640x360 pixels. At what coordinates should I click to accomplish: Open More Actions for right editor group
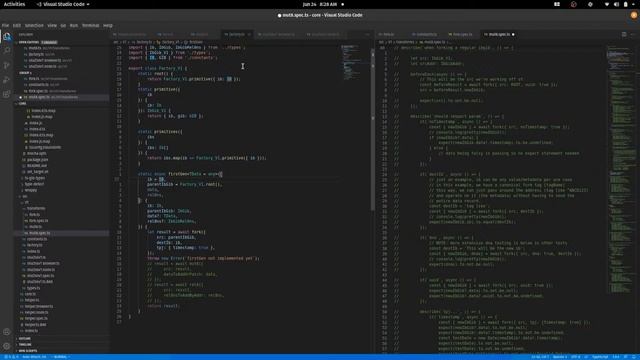click(633, 34)
